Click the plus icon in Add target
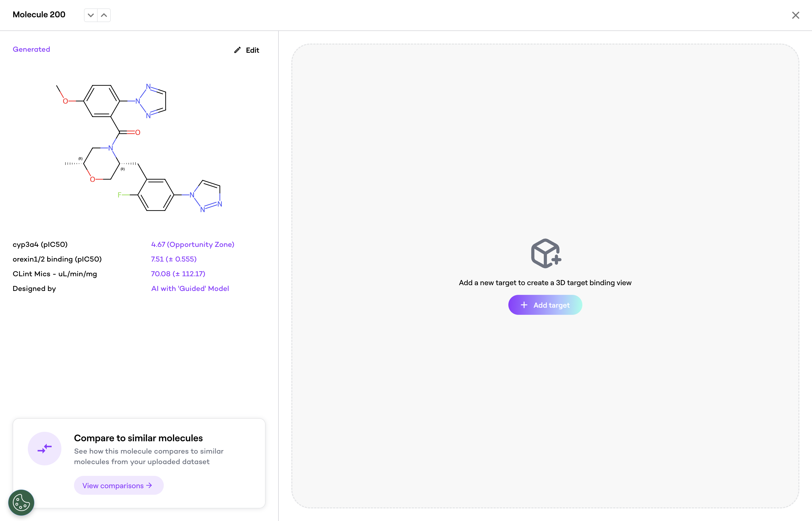 point(524,305)
